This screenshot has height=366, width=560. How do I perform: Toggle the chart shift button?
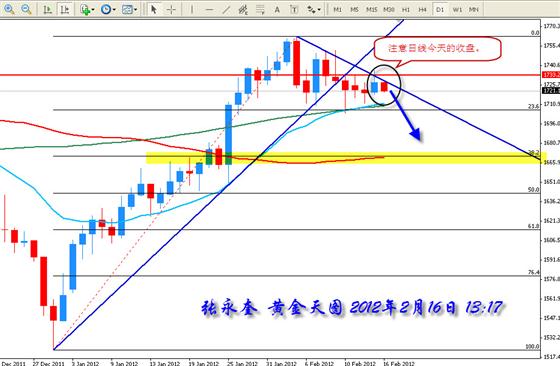click(64, 10)
